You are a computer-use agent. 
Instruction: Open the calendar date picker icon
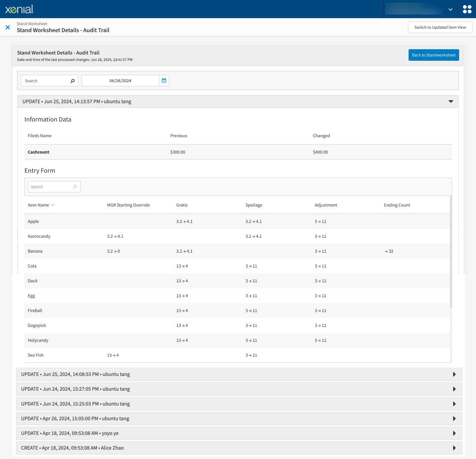(164, 80)
